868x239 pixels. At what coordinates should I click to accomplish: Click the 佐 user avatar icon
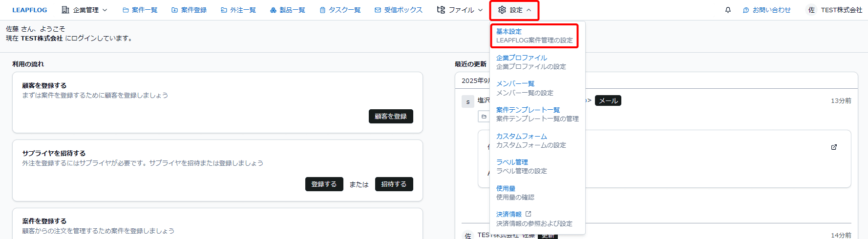[x=811, y=10]
